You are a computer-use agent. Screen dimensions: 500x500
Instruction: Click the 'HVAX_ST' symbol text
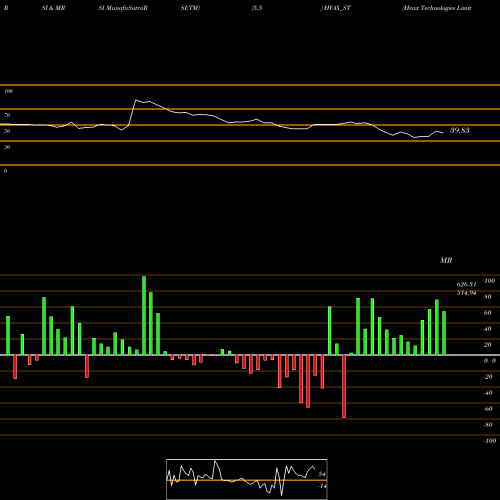pos(336,8)
